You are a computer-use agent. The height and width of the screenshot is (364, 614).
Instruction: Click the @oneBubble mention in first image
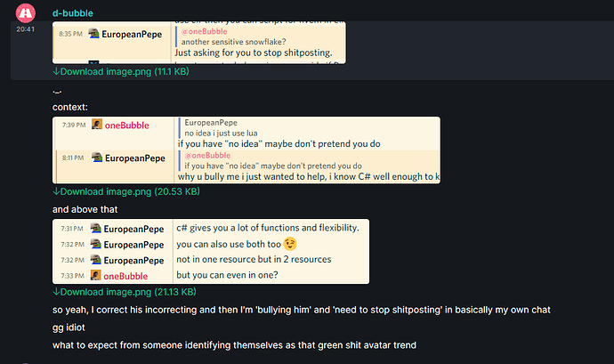coord(204,31)
